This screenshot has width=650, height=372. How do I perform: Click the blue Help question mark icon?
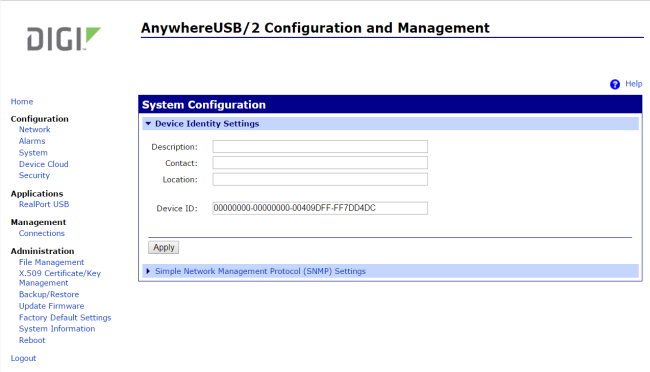pos(615,84)
